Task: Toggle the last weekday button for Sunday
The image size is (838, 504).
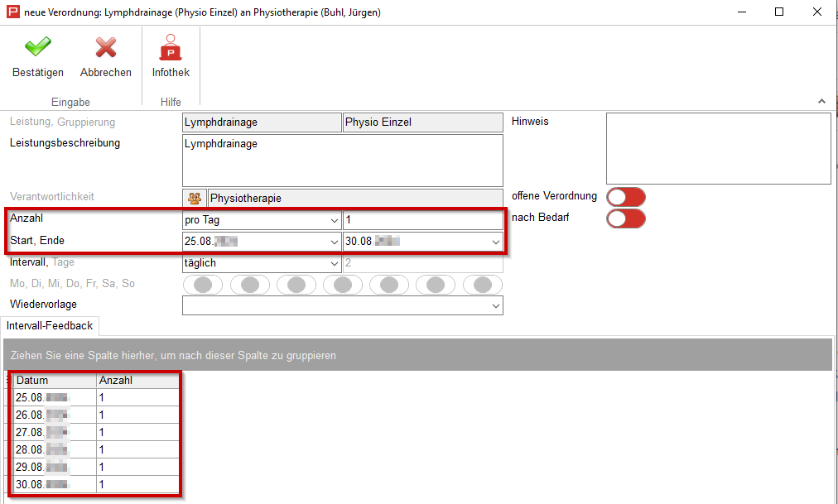Action: (483, 285)
